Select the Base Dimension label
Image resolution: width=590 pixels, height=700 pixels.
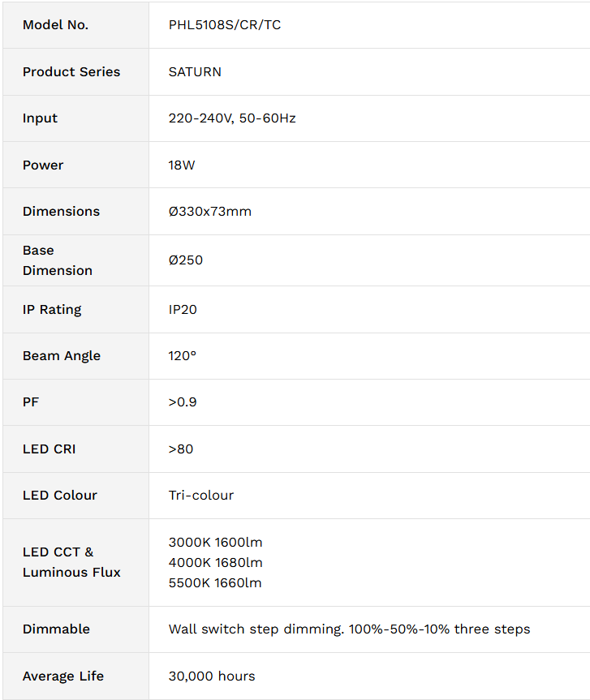point(58,260)
